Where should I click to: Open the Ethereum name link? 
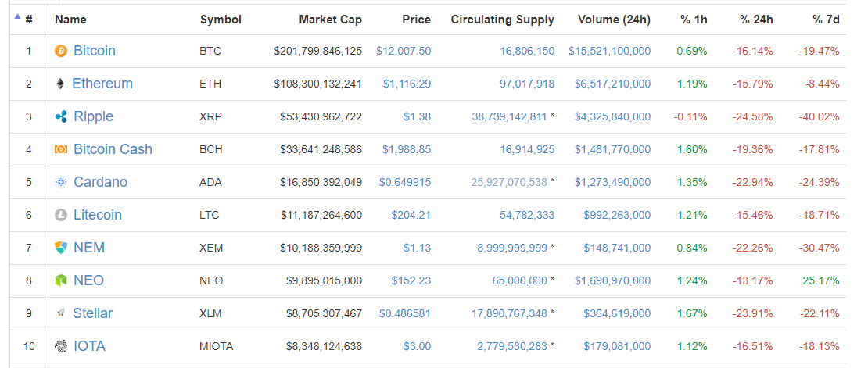[x=102, y=84]
